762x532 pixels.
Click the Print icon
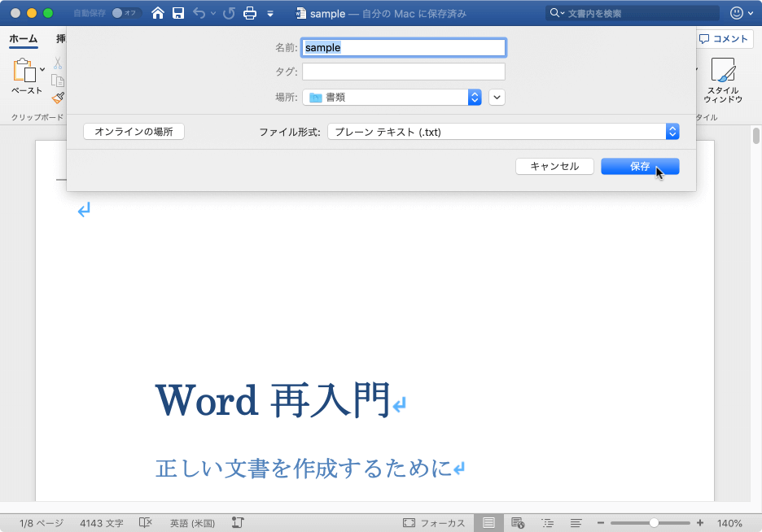[250, 13]
